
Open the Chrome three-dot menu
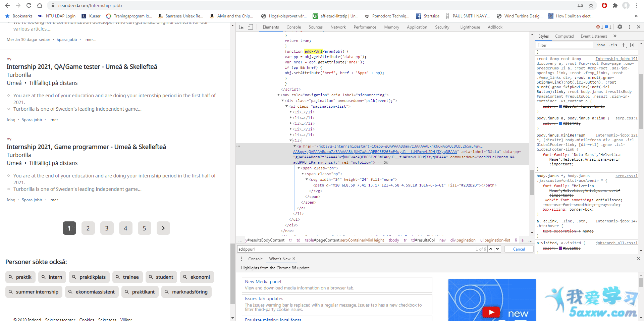tap(637, 5)
